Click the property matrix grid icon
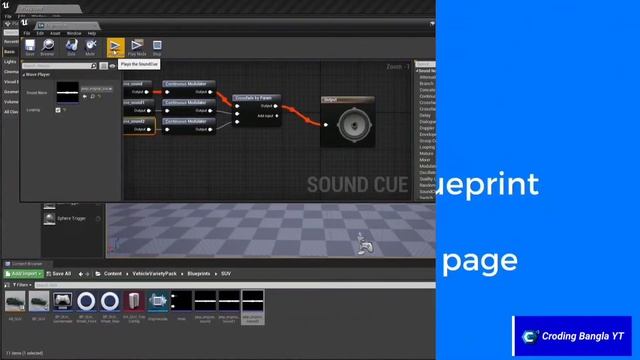The width and height of the screenshot is (640, 360). tap(103, 66)
